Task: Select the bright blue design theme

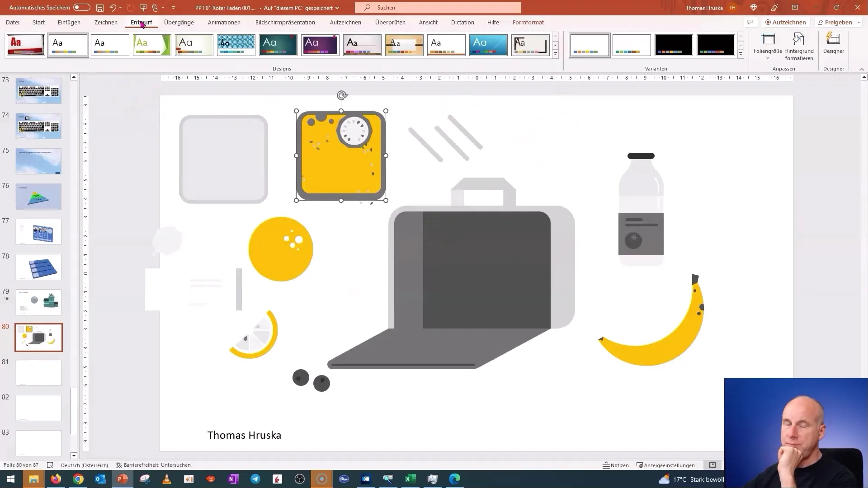Action: click(x=488, y=45)
